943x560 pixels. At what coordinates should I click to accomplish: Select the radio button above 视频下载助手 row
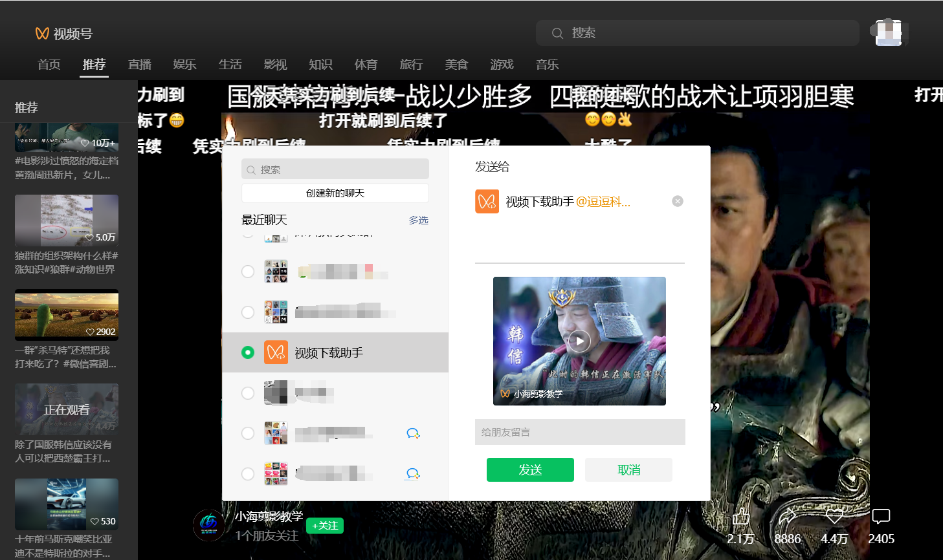248,312
